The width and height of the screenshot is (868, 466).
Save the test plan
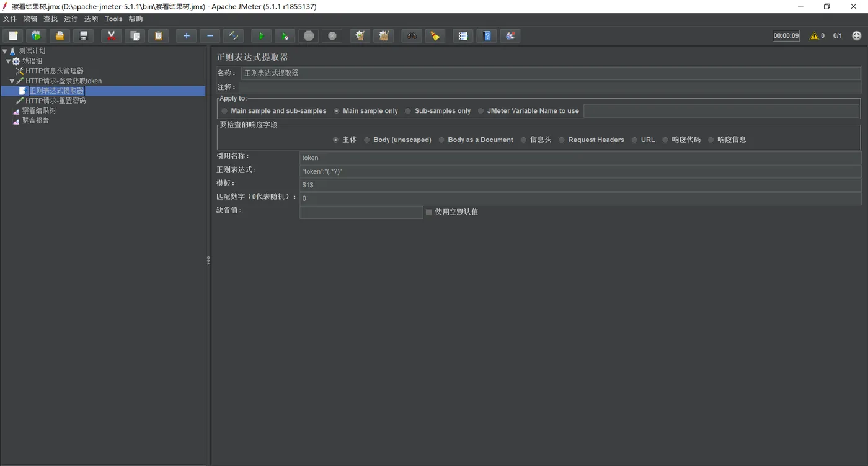tap(83, 36)
